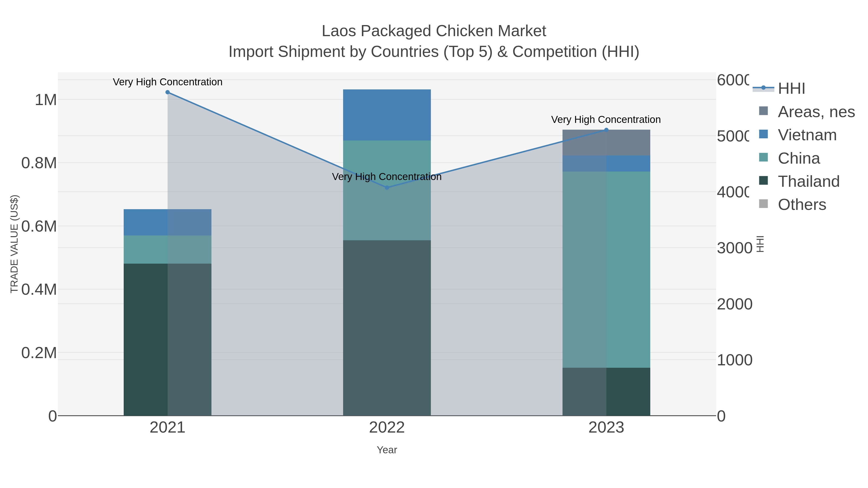The height and width of the screenshot is (488, 868).
Task: Select the 2023 HHI data point
Action: click(x=606, y=130)
